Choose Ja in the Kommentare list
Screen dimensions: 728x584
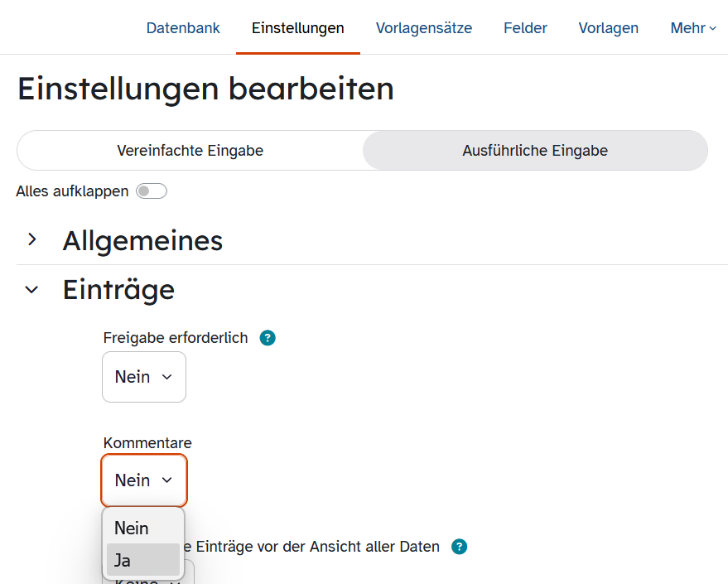point(143,560)
